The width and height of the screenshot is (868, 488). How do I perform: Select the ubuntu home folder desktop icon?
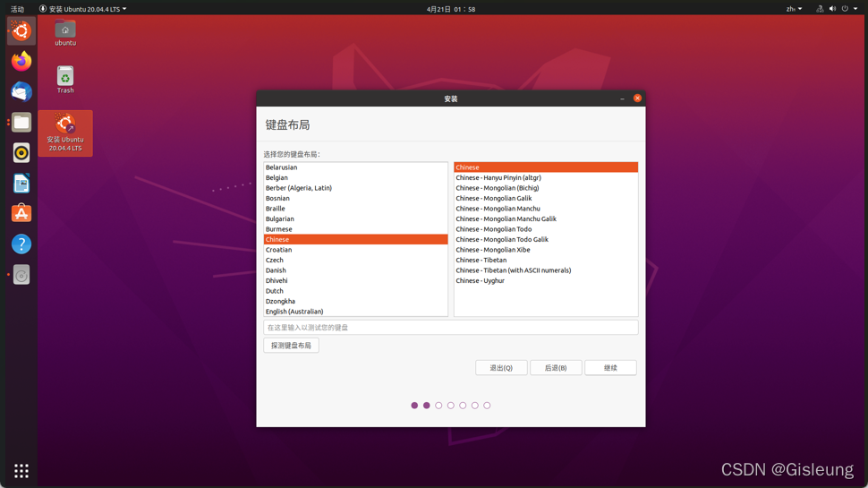coord(65,33)
